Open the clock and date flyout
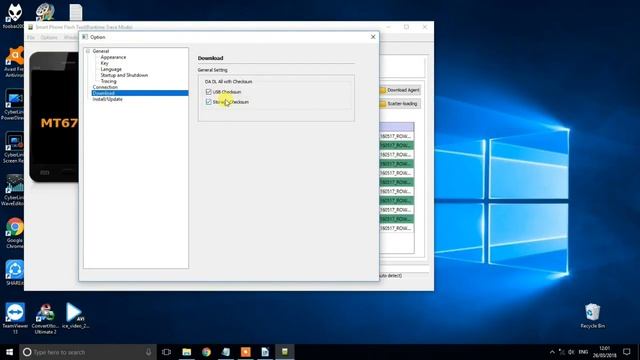This screenshot has width=640, height=360. [604, 352]
